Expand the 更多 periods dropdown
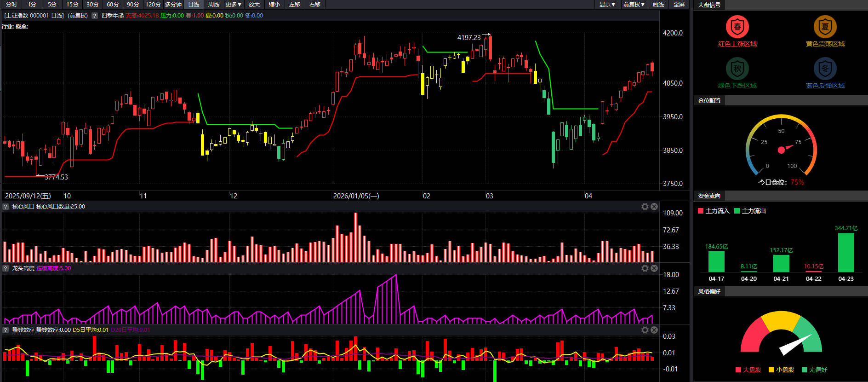The height and width of the screenshot is (382, 868). tap(234, 5)
